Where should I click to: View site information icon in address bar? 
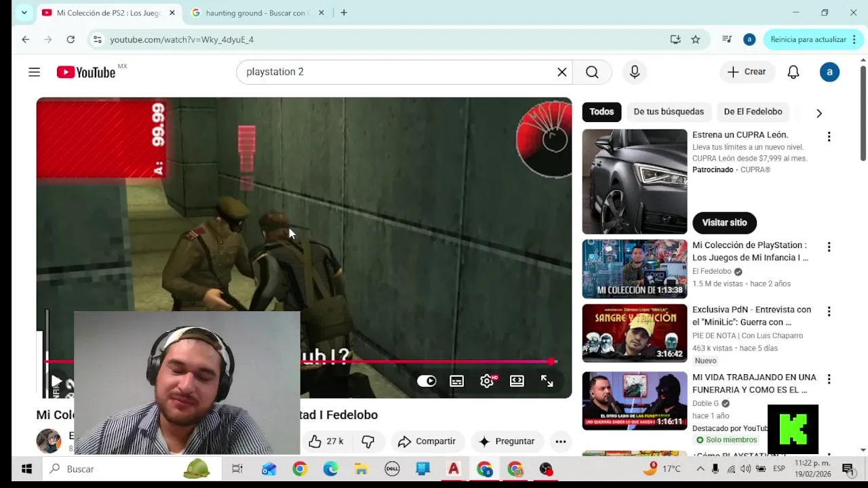coord(98,39)
